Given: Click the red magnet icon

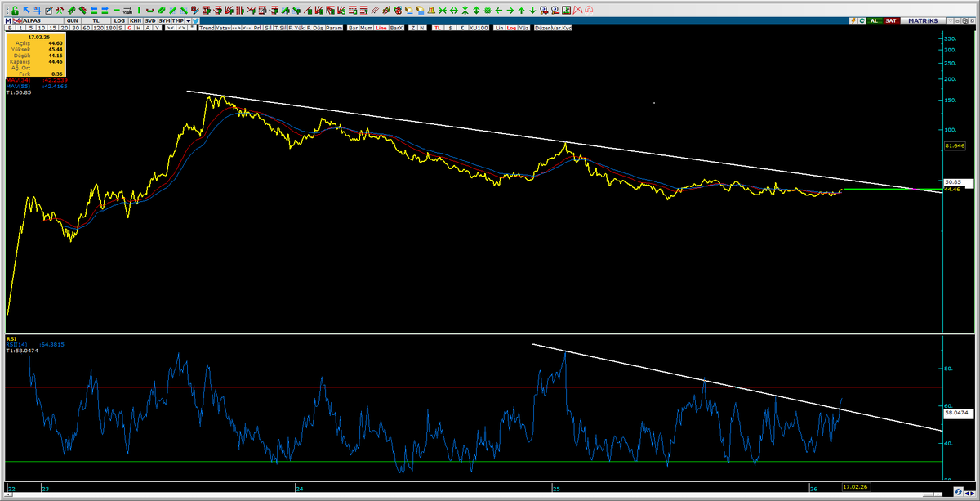Looking at the screenshot, I should 588,11.
